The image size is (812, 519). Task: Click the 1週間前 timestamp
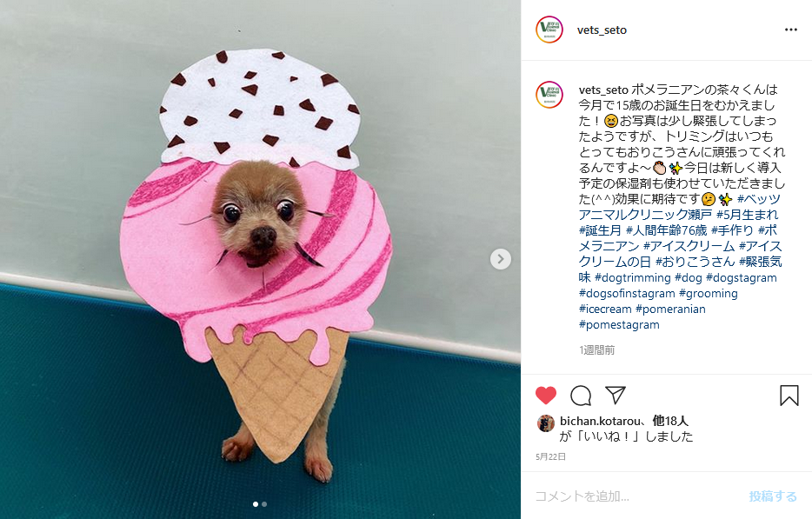[596, 350]
